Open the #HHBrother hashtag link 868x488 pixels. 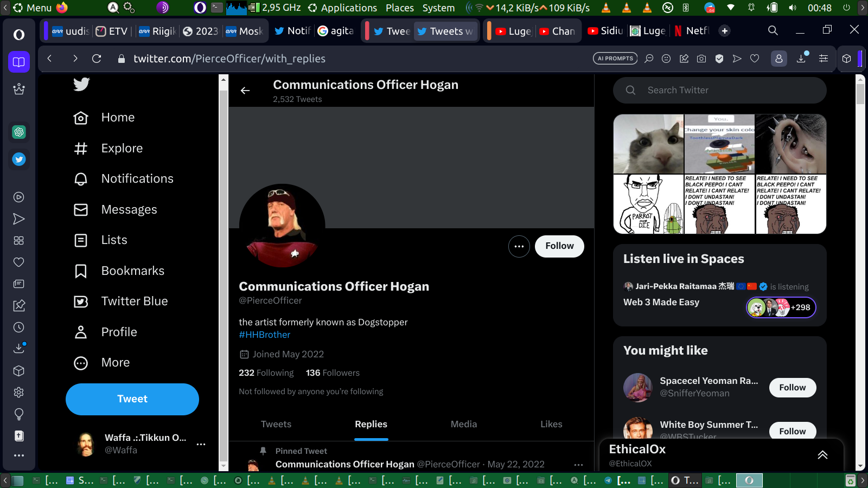coord(264,335)
